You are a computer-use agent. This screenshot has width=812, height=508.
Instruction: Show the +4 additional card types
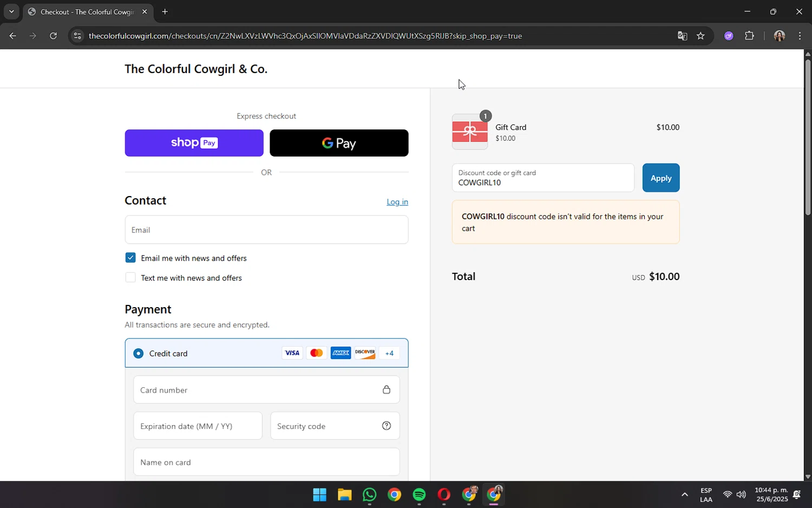point(390,353)
